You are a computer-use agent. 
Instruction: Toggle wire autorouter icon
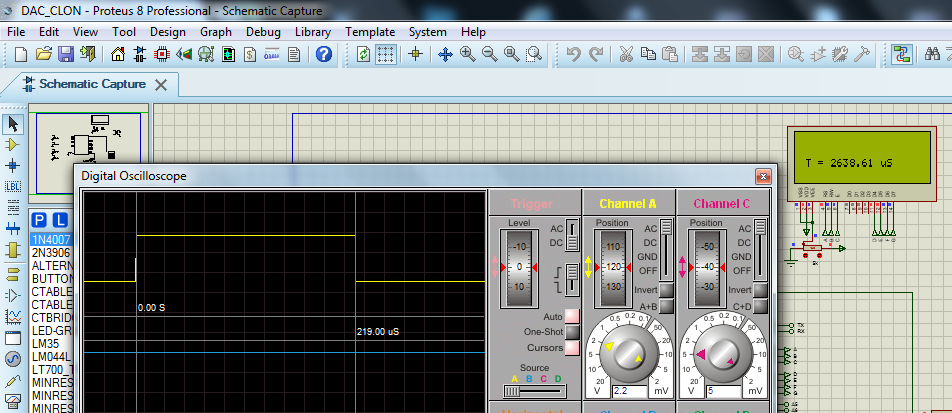(902, 55)
